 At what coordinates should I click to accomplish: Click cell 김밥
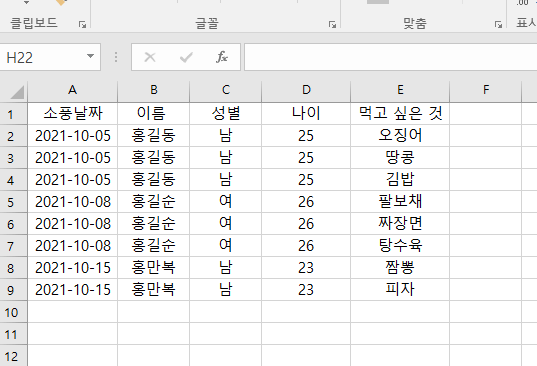[x=400, y=179]
